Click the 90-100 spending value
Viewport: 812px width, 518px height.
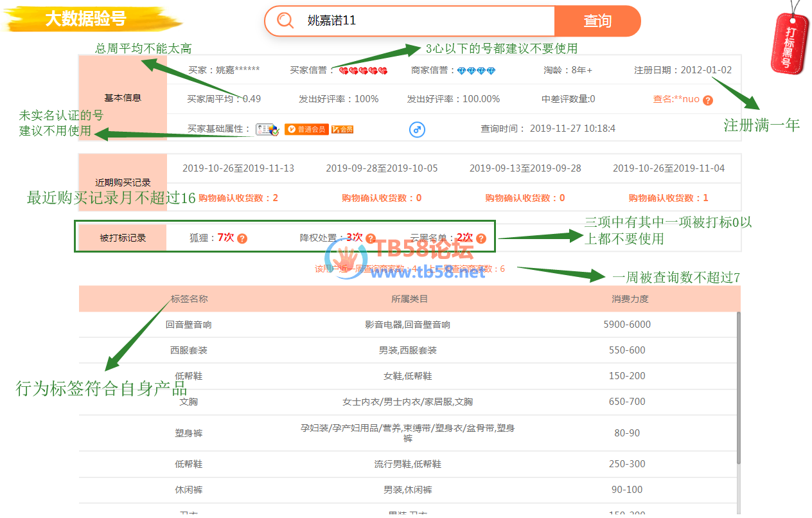click(627, 490)
